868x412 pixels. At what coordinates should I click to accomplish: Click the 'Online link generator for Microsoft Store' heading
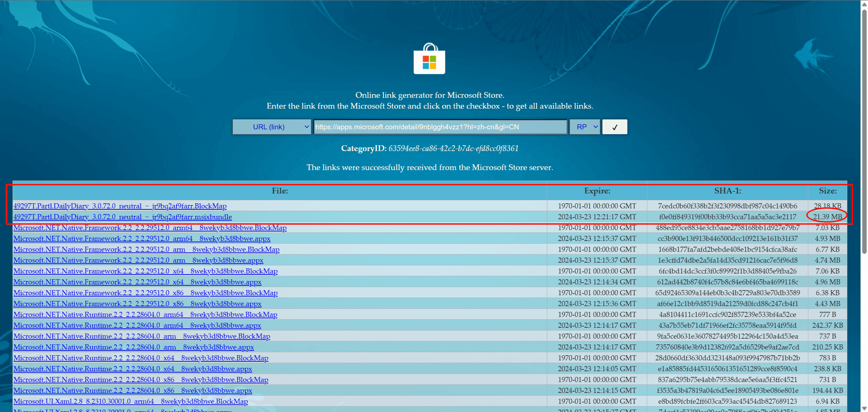coord(429,95)
